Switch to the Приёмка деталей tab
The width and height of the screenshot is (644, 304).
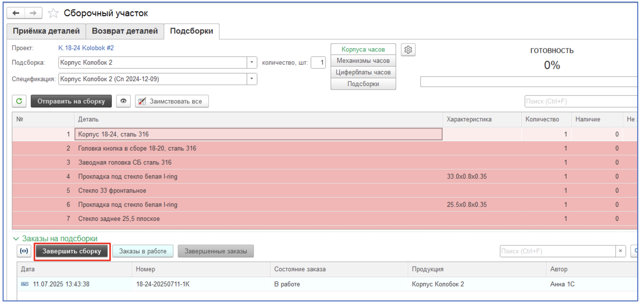point(46,31)
